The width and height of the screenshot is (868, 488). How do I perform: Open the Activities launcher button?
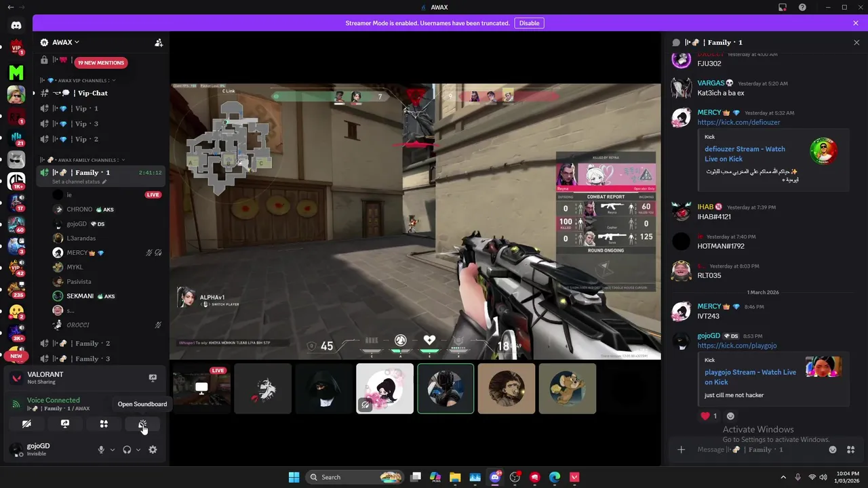[104, 424]
